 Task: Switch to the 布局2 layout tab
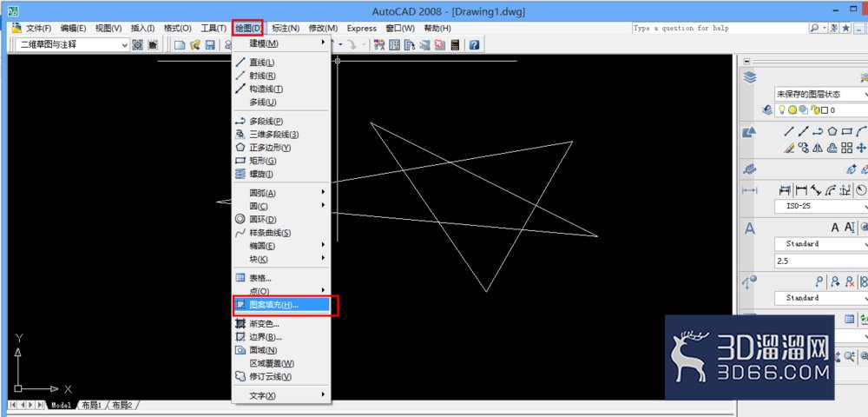(122, 405)
